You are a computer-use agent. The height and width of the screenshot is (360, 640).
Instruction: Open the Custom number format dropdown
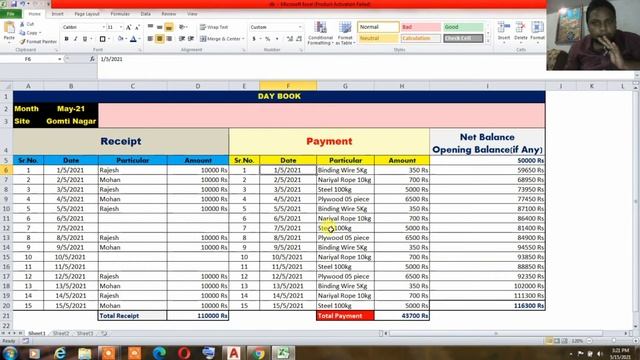click(300, 27)
